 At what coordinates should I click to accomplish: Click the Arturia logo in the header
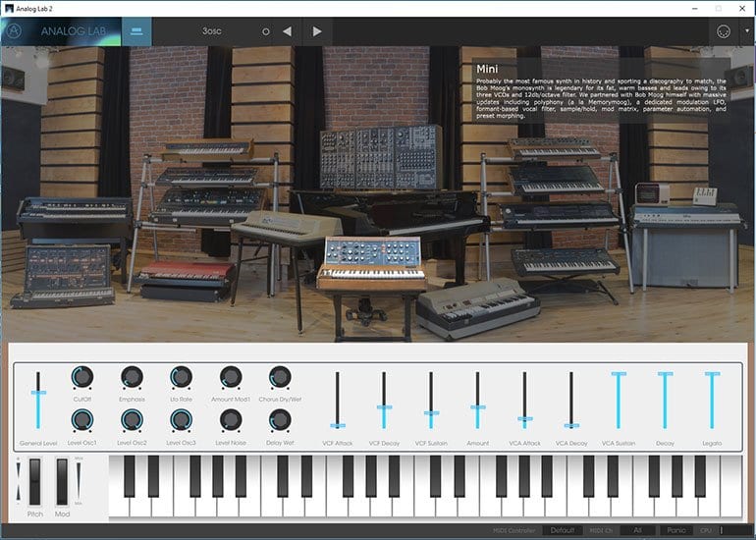16,30
